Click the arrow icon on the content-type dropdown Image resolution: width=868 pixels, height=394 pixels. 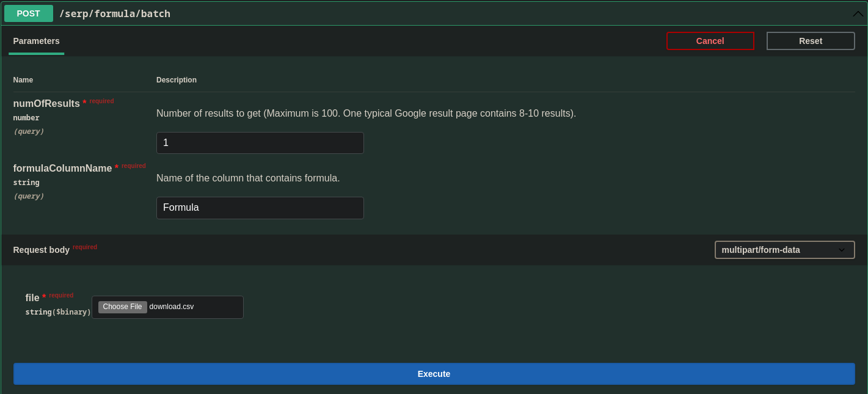pyautogui.click(x=841, y=250)
